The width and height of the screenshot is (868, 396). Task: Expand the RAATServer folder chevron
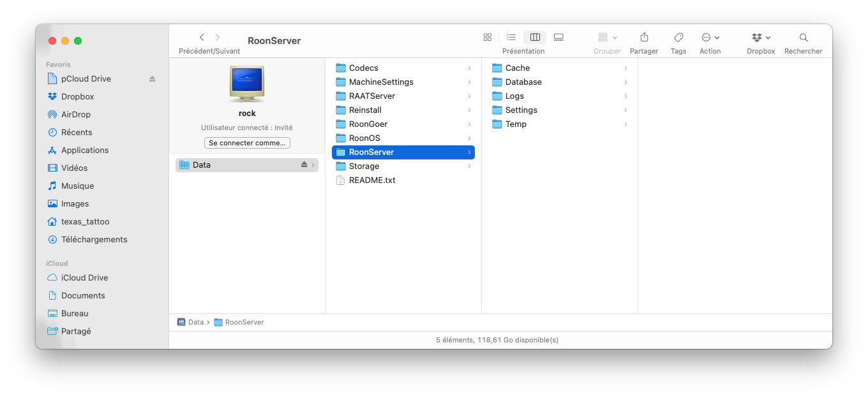tap(469, 96)
